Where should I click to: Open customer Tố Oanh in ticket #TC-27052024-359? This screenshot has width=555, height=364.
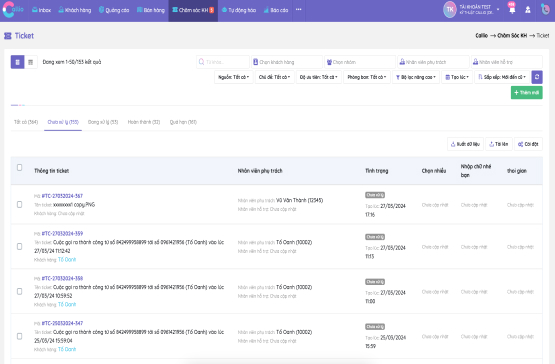[67, 260]
